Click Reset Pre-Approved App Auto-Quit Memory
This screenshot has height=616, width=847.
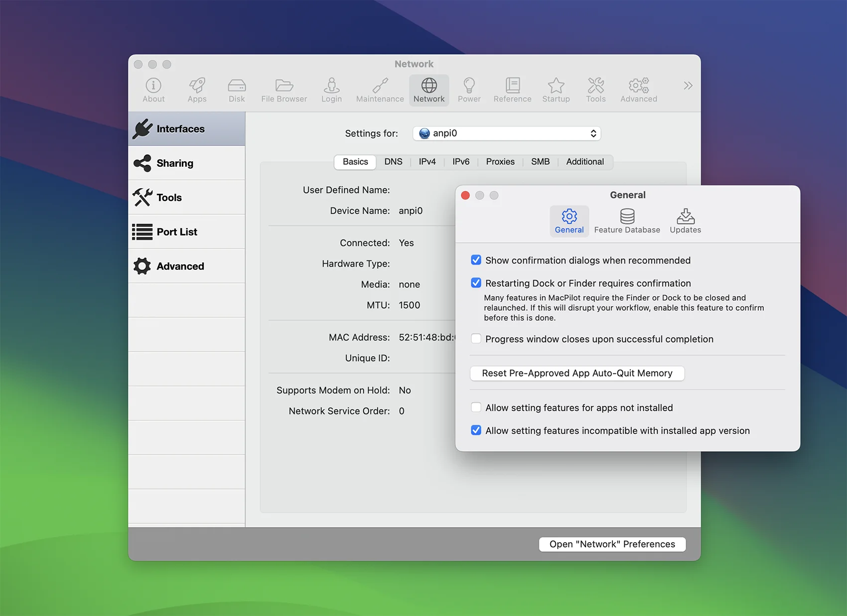click(x=577, y=373)
